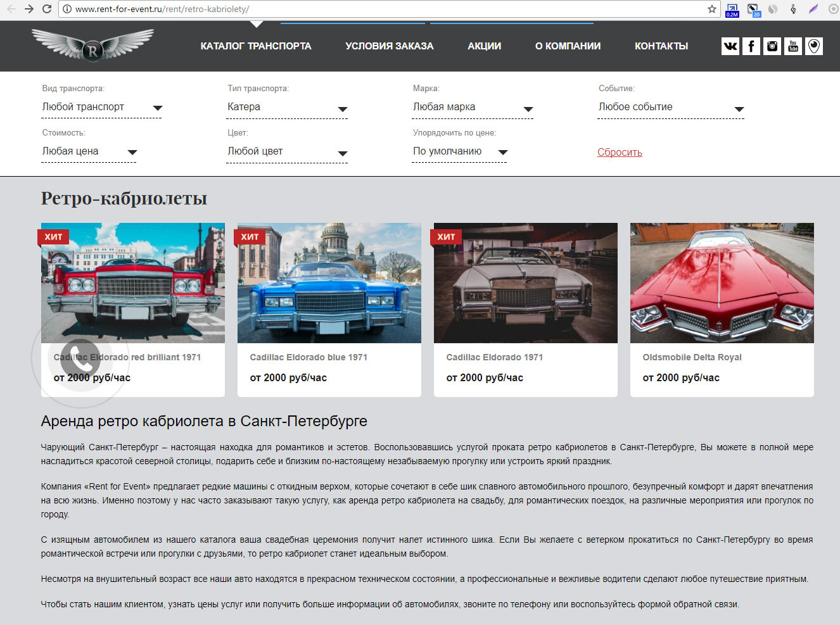The width and height of the screenshot is (840, 625).
Task: Open the extension with the 0.2M badge
Action: 732,9
